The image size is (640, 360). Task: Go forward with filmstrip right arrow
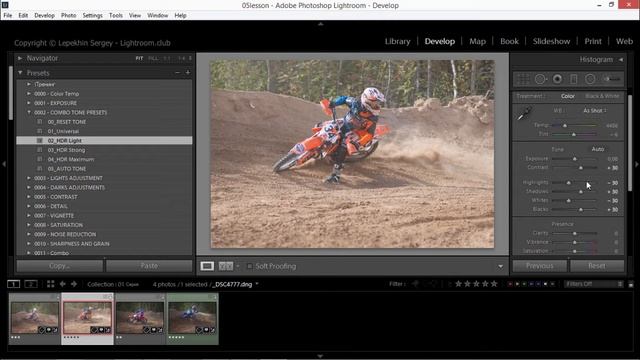(x=74, y=284)
